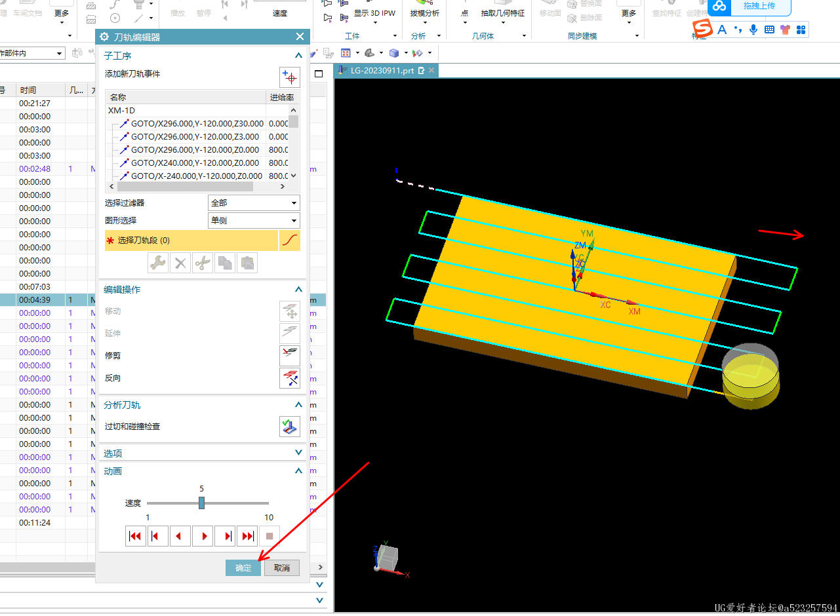Open the 选择过滤器 全部 dropdown
Screen dimensions: 840x616
click(x=254, y=203)
